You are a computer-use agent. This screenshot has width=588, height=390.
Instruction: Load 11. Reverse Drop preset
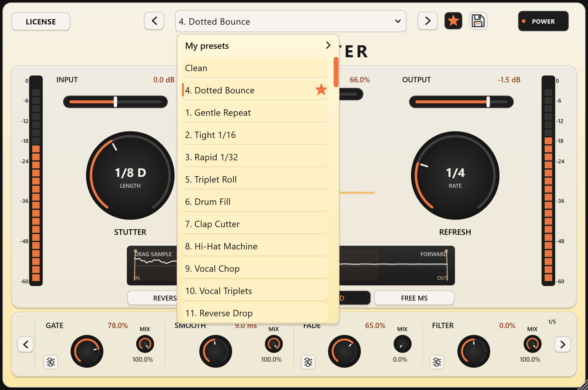click(x=255, y=313)
